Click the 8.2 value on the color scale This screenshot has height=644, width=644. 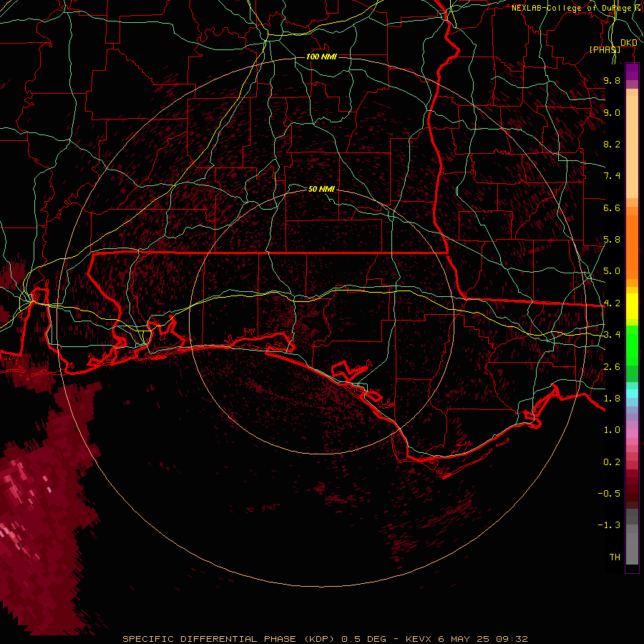[612, 144]
